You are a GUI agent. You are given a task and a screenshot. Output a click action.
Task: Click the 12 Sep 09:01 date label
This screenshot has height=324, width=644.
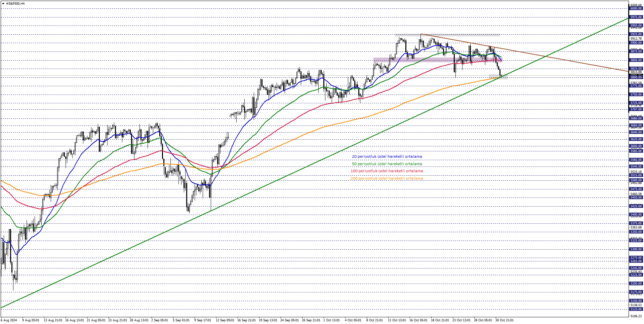click(x=225, y=320)
